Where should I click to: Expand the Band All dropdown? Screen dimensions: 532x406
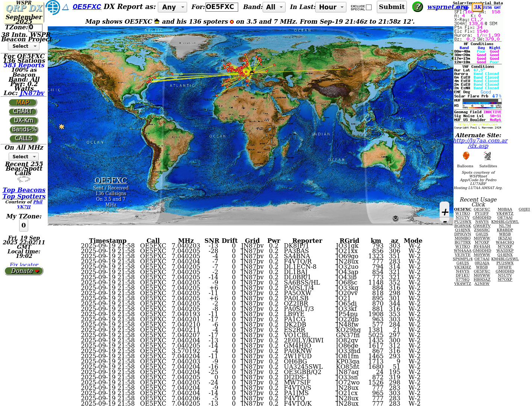coord(274,7)
